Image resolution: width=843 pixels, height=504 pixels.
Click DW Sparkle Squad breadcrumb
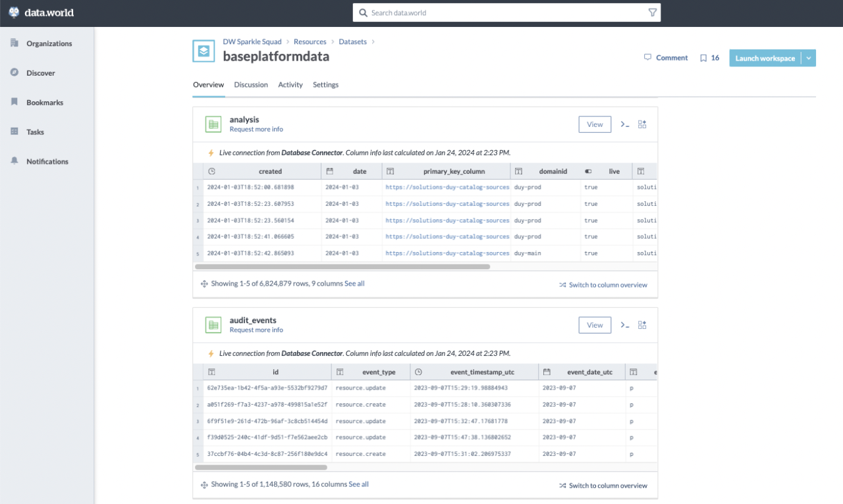pos(252,41)
